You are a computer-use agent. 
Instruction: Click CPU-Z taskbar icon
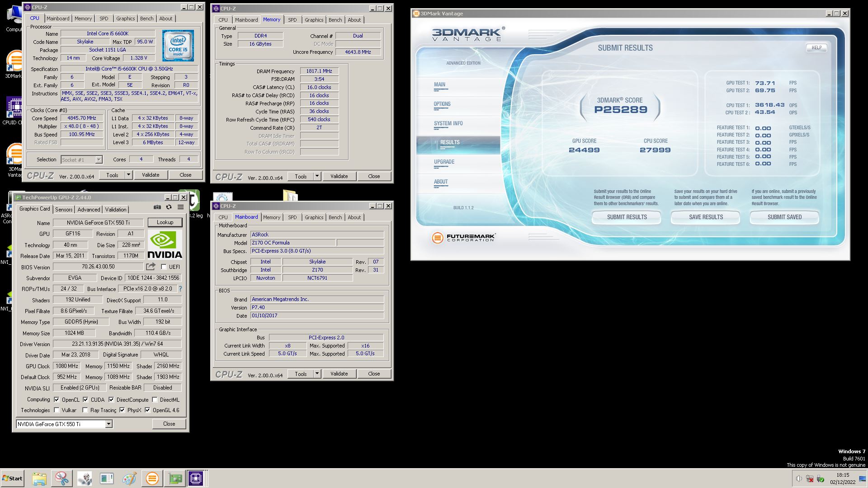tap(196, 478)
